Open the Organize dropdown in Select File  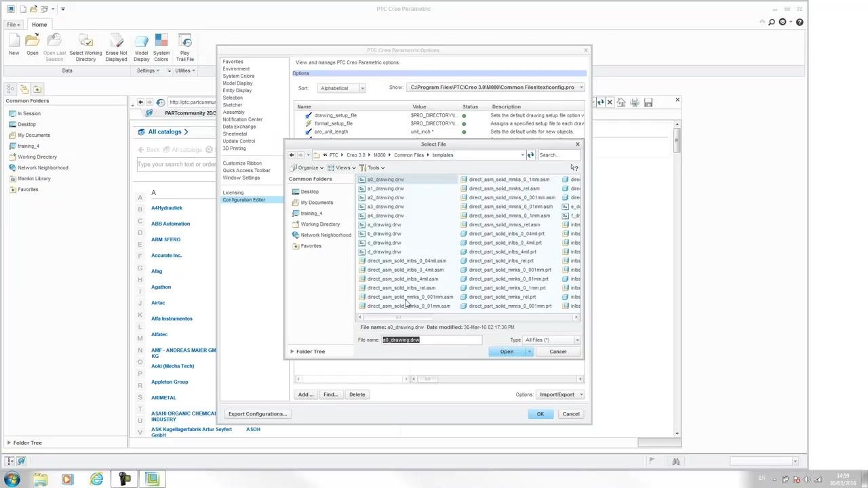point(307,167)
